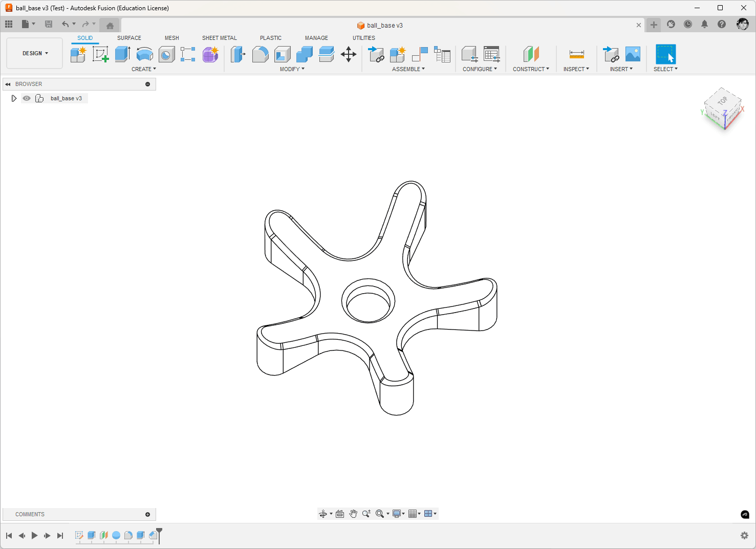This screenshot has width=756, height=549.
Task: Switch to the SHEET METAL tab
Action: [220, 38]
